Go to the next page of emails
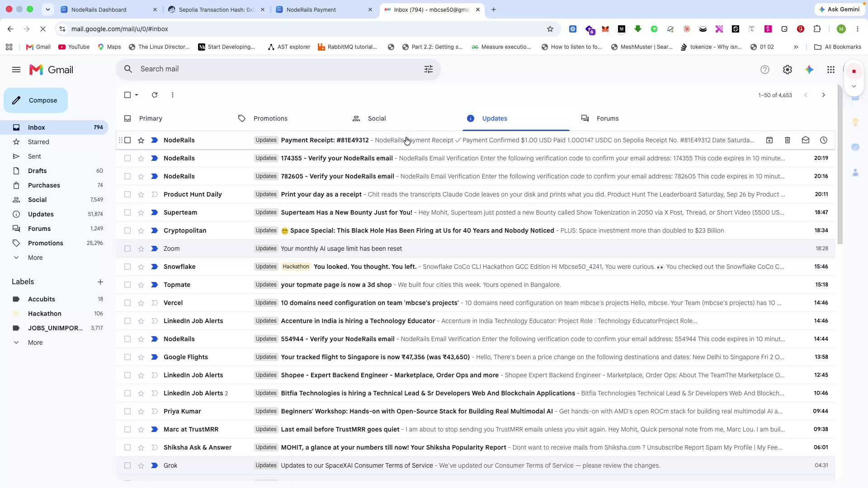 click(823, 95)
